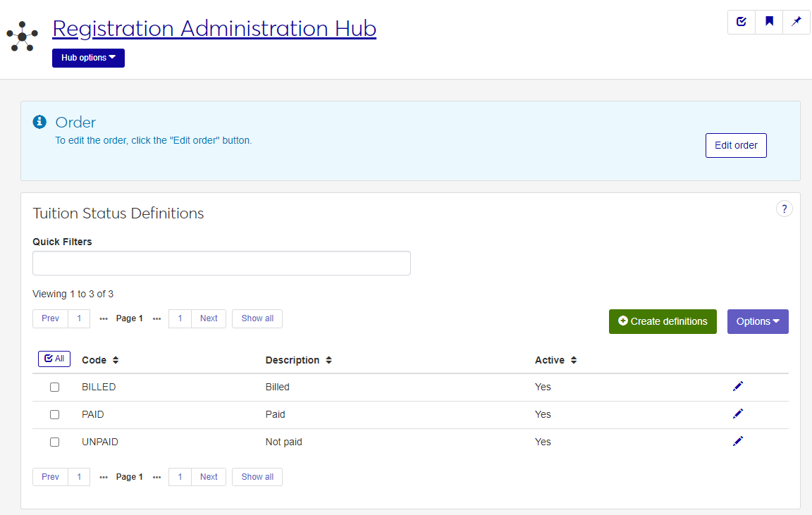Click the bookmark icon in header
The width and height of the screenshot is (812, 515).
click(769, 22)
